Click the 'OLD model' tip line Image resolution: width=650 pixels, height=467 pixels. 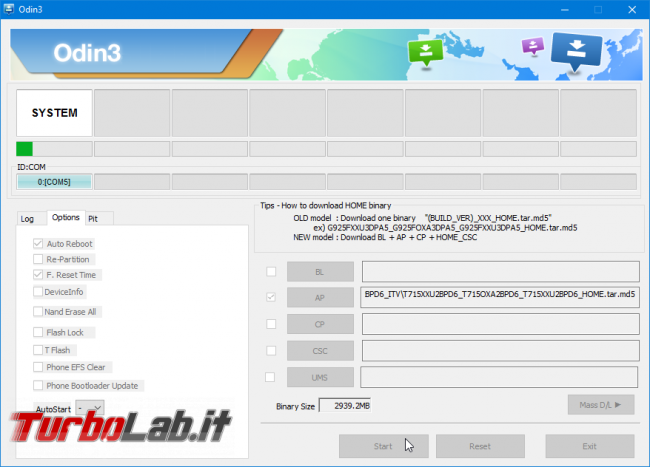(x=422, y=218)
